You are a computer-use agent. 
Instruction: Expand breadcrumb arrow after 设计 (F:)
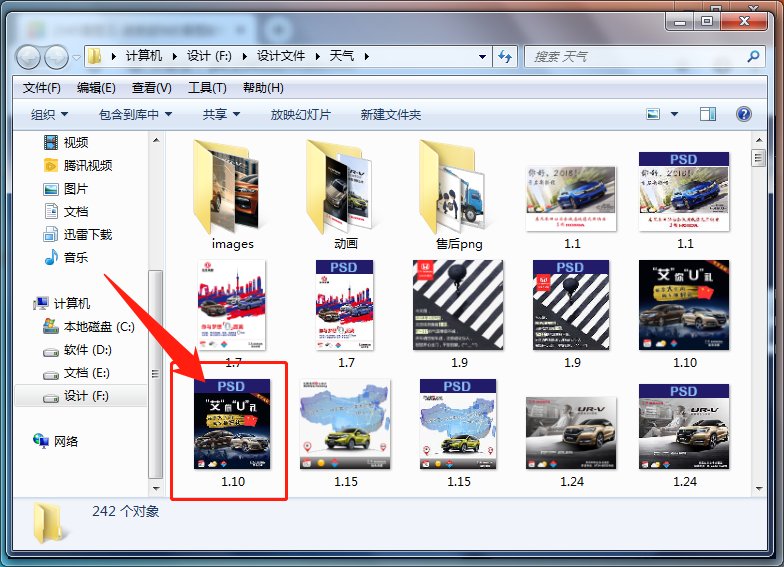tap(244, 56)
